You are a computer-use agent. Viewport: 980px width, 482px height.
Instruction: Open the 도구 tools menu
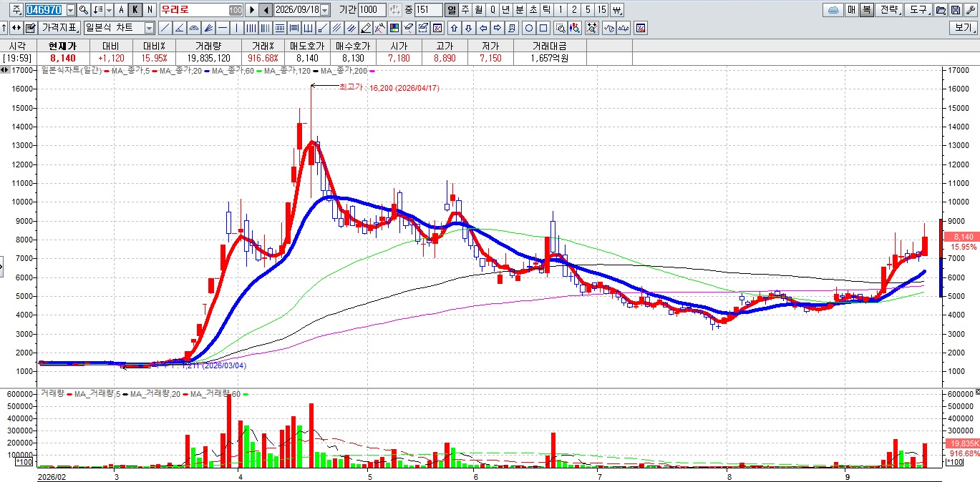[x=918, y=10]
